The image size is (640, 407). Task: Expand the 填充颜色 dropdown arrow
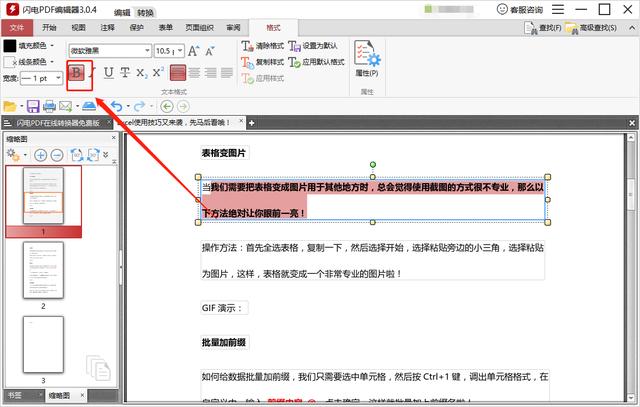click(52, 45)
